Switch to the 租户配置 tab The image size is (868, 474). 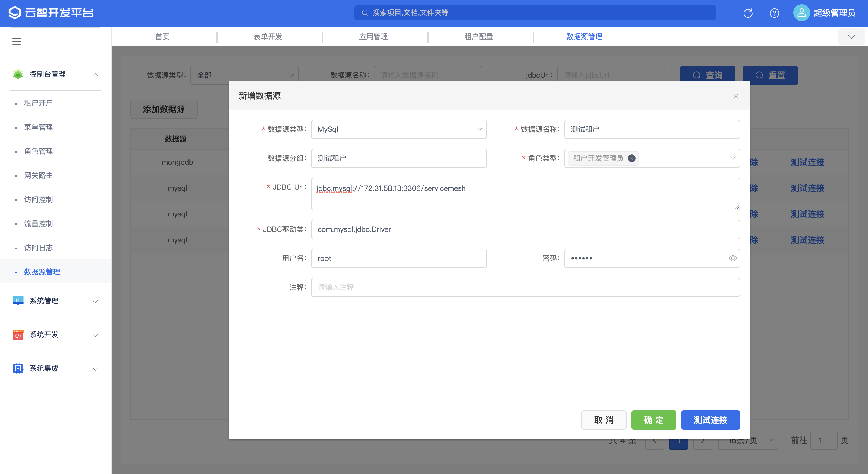(479, 36)
